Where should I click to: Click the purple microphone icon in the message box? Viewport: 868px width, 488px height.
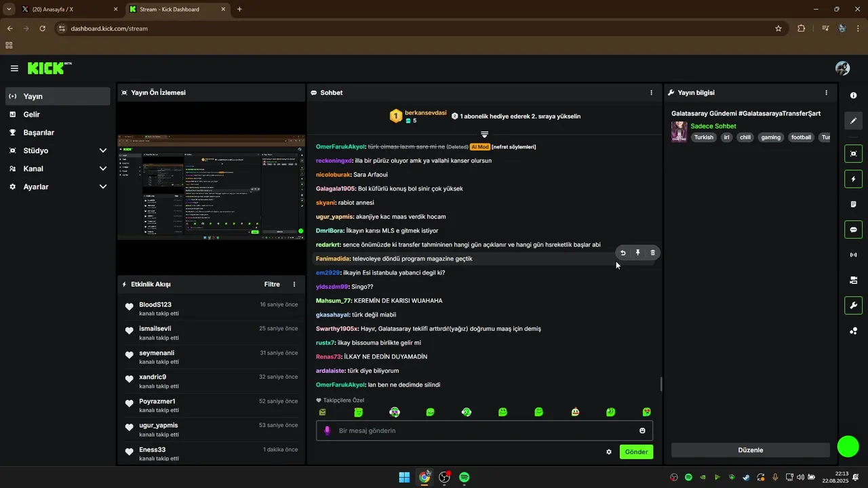click(327, 430)
